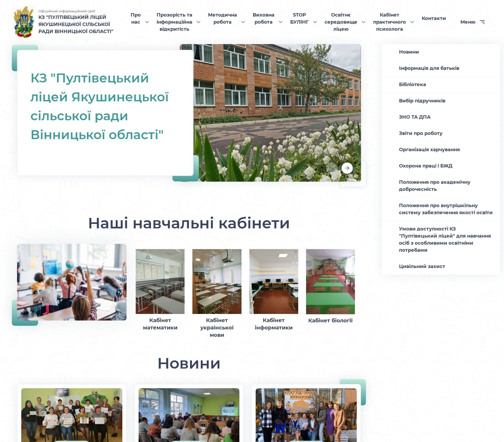Go to Організація харчування page
Viewport: 504px width, 442px height.
[429, 149]
